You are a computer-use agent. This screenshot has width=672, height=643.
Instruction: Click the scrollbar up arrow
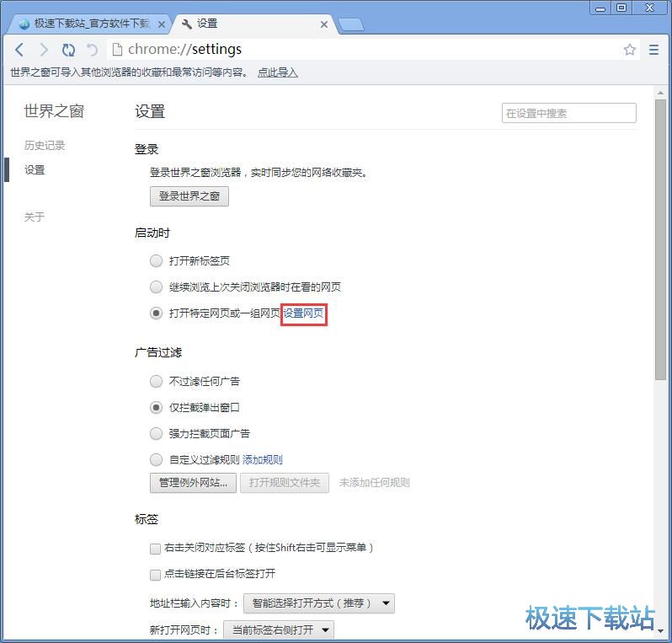coord(660,92)
